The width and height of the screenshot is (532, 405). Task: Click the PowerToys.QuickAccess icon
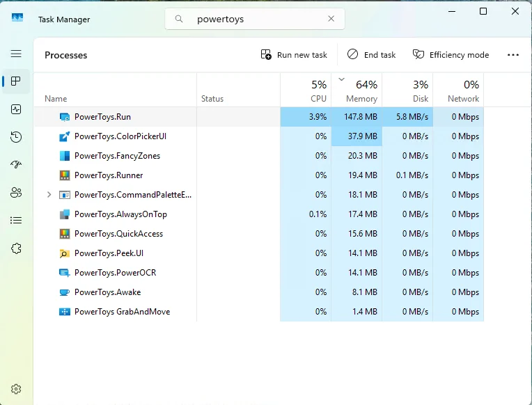tap(65, 234)
